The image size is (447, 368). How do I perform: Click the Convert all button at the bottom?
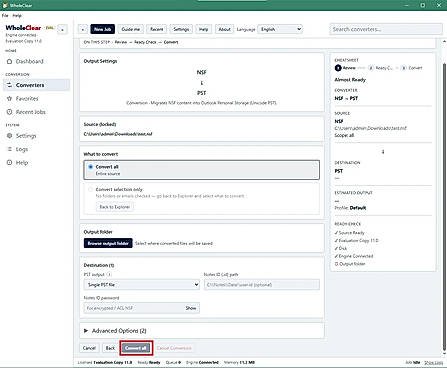coord(136,348)
